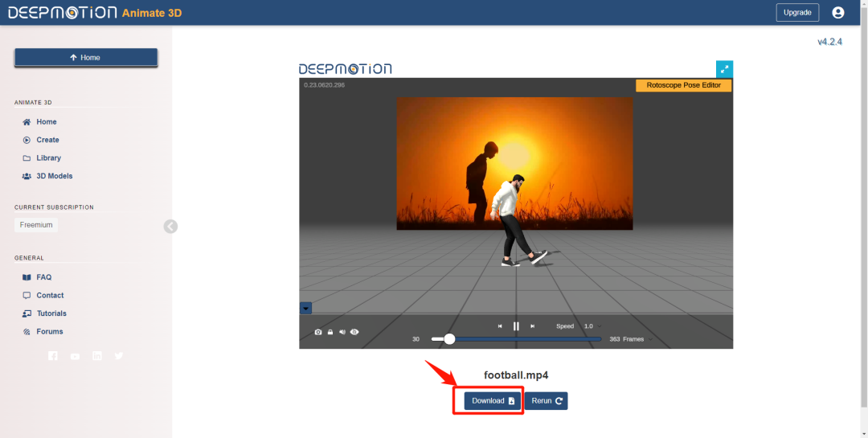868x438 pixels.
Task: Pause the animation playback
Action: (516, 326)
